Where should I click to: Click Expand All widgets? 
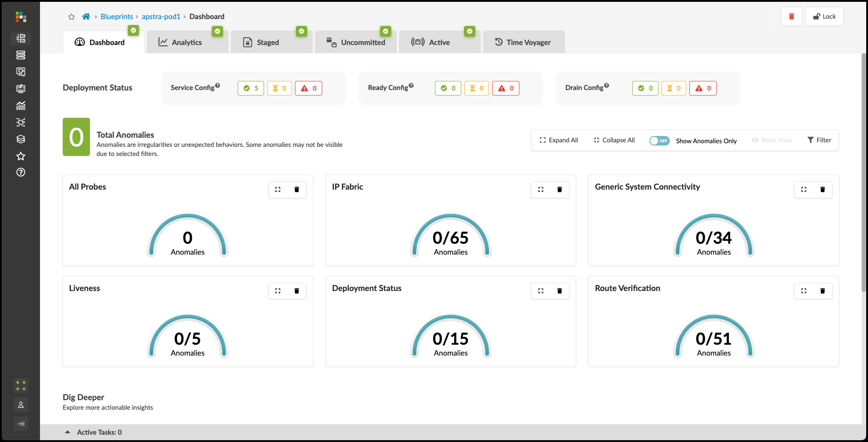click(x=559, y=140)
